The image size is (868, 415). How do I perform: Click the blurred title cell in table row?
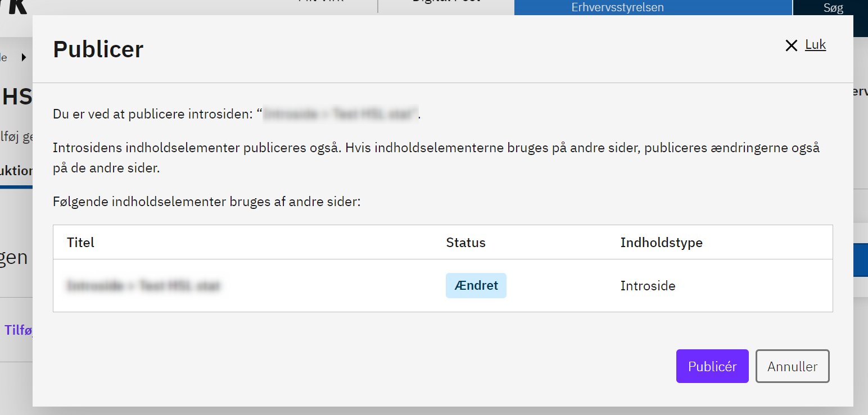pyautogui.click(x=143, y=286)
